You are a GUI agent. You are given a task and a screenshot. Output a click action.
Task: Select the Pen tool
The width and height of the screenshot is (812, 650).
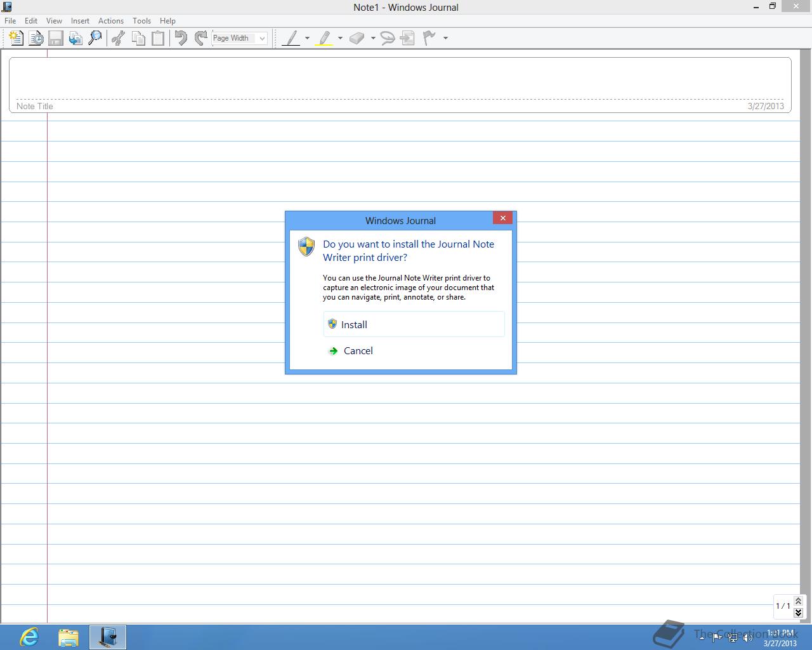(291, 38)
